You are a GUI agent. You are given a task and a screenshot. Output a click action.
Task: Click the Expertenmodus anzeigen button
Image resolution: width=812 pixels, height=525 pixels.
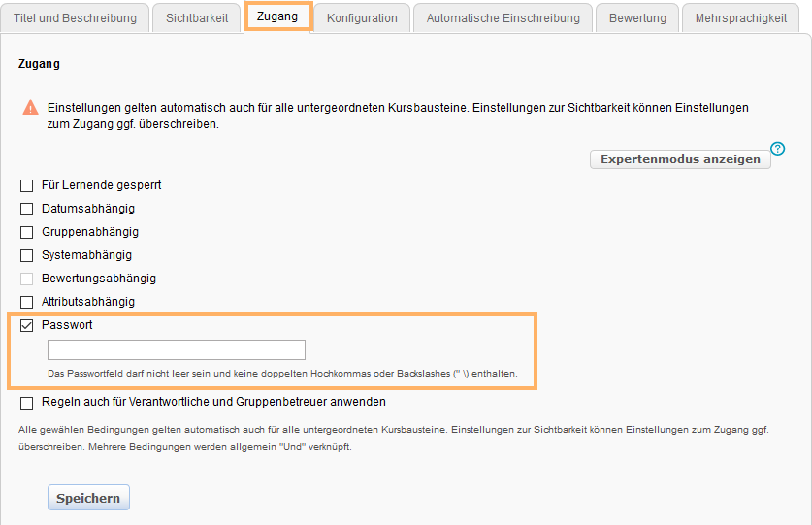tap(680, 159)
